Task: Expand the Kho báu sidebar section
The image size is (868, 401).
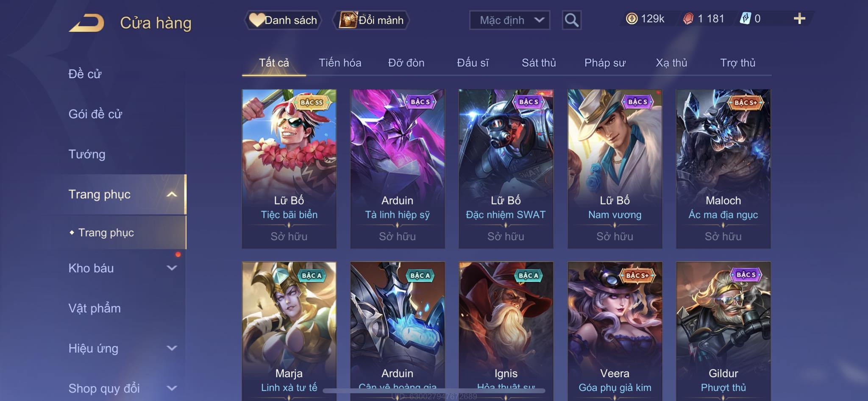Action: pos(172,268)
